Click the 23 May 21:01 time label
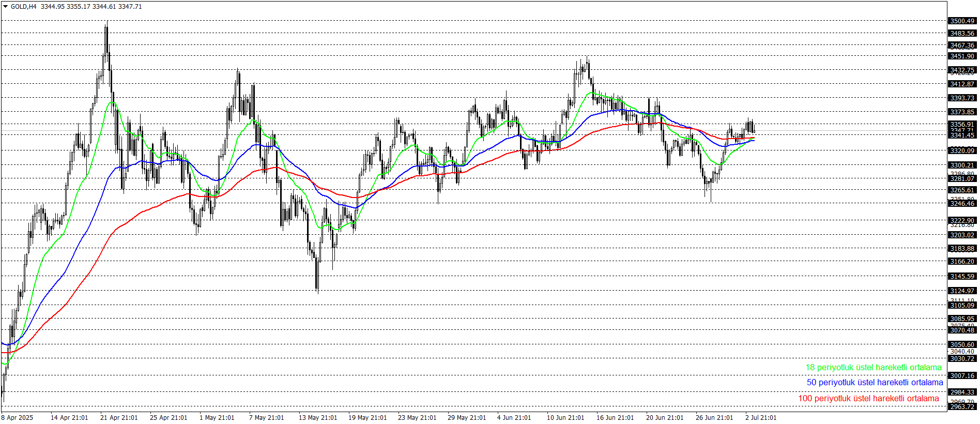Image resolution: width=980 pixels, height=424 pixels. point(417,418)
